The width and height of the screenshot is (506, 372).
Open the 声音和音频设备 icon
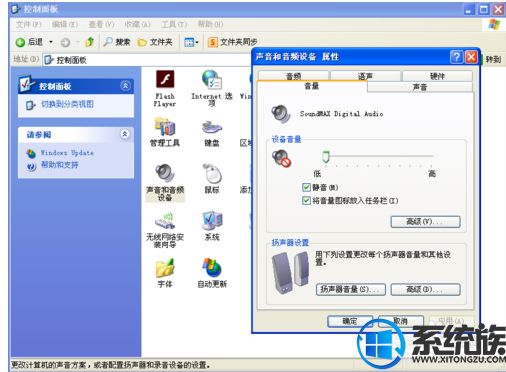[165, 174]
